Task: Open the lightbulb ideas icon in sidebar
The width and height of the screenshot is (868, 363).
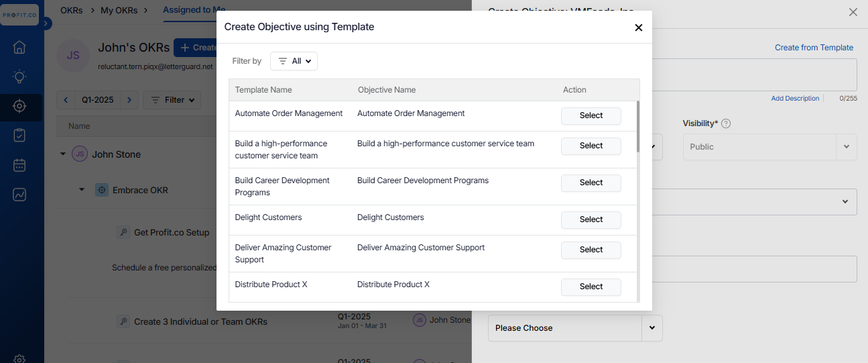Action: (19, 76)
